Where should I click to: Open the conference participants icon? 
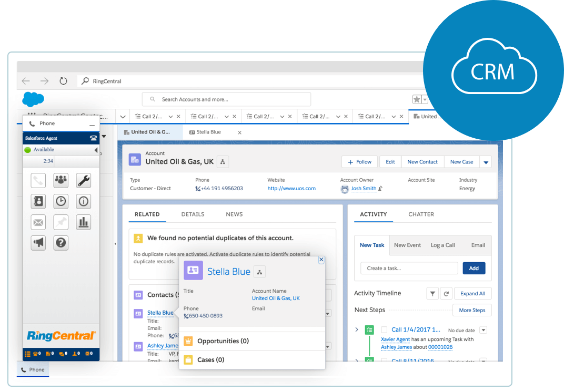pyautogui.click(x=61, y=180)
